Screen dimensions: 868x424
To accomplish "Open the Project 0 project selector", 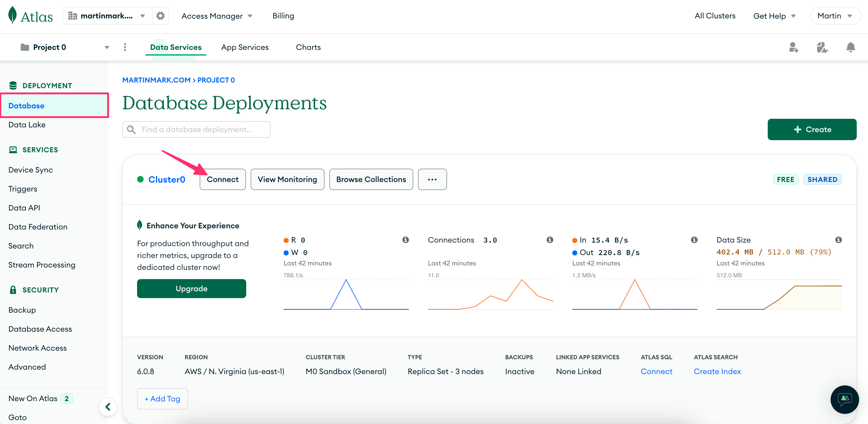I will click(65, 47).
